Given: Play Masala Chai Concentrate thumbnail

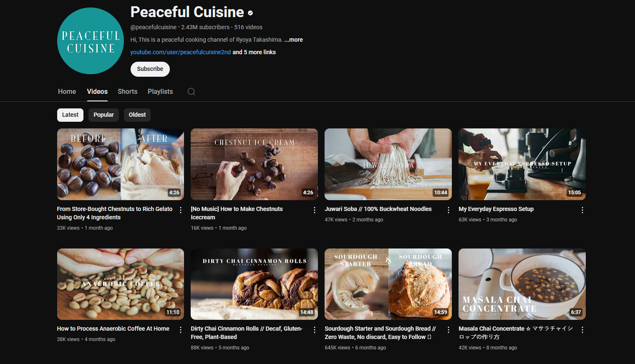Looking at the screenshot, I should (x=522, y=284).
